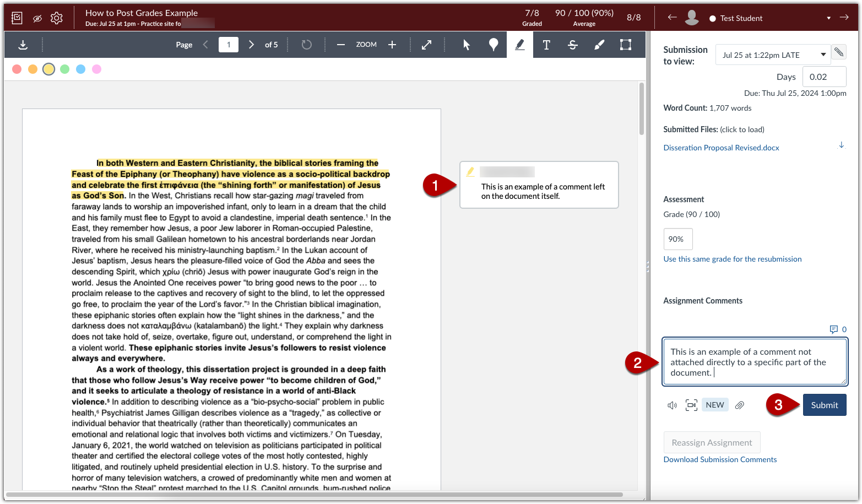Screen dimensions: 862x504
Task: Select the free draw brush tool
Action: point(599,45)
